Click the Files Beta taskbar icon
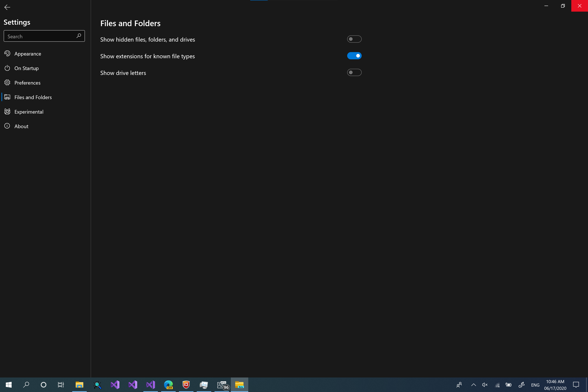Screen dimensions: 588x392 tap(240, 385)
